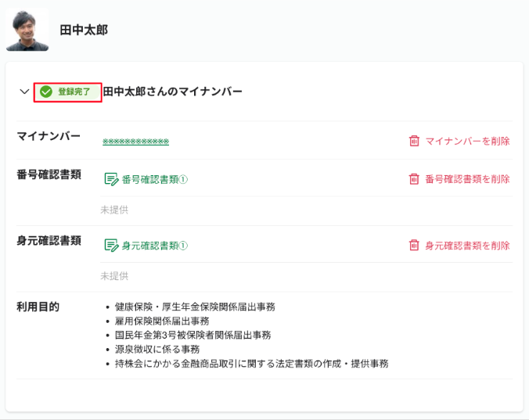Viewport: 529px width, 420px height.
Task: Click trash icon beside 身元確認書類を削除
Action: (x=414, y=245)
